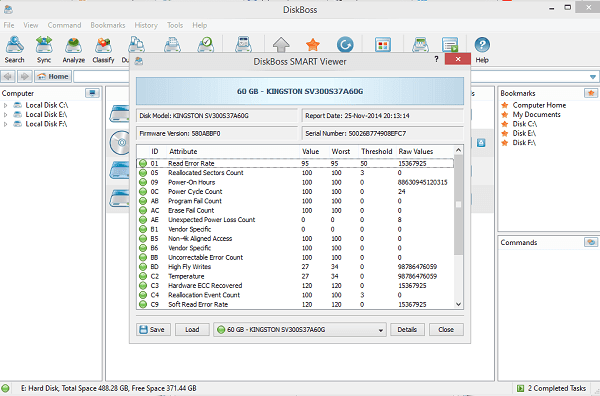The height and width of the screenshot is (396, 600).
Task: Click the command list icon next to Help
Action: [x=450, y=44]
